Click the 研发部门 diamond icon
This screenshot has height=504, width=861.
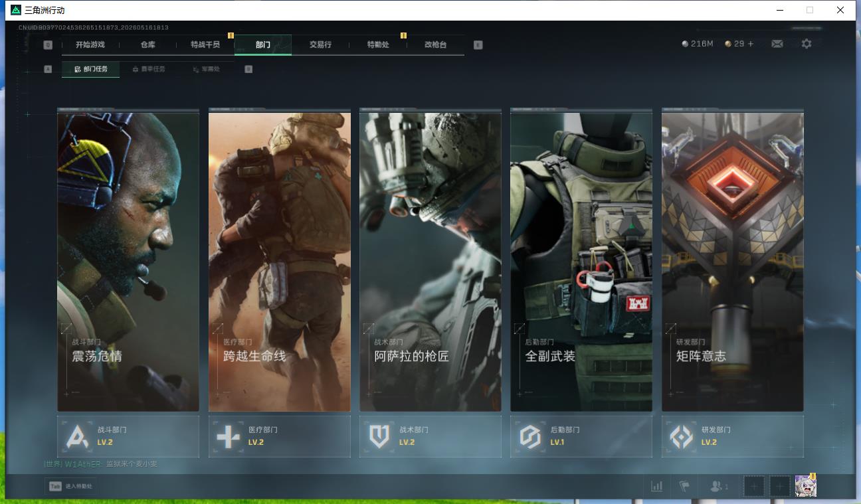point(681,437)
